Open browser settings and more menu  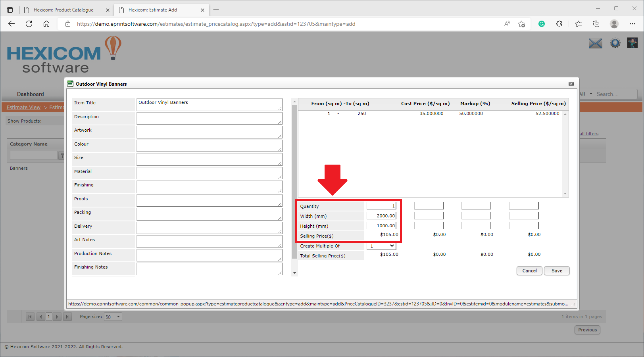(x=632, y=24)
